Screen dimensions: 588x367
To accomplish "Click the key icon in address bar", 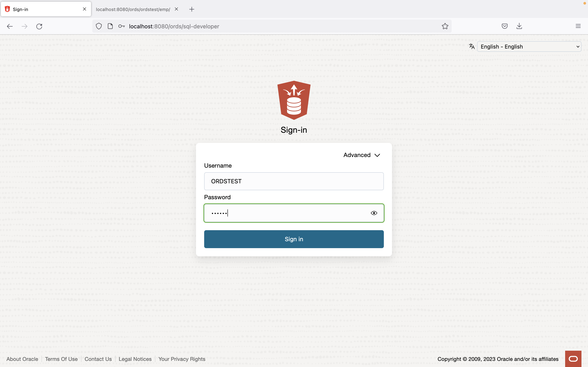I will pyautogui.click(x=121, y=26).
